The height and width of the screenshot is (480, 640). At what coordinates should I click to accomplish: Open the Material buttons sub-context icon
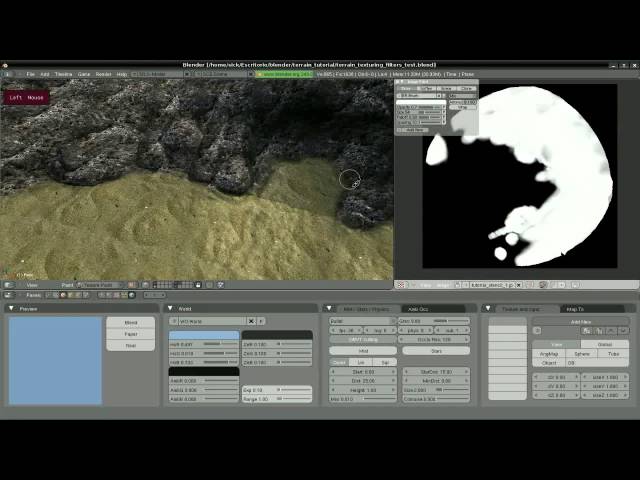coord(109,295)
